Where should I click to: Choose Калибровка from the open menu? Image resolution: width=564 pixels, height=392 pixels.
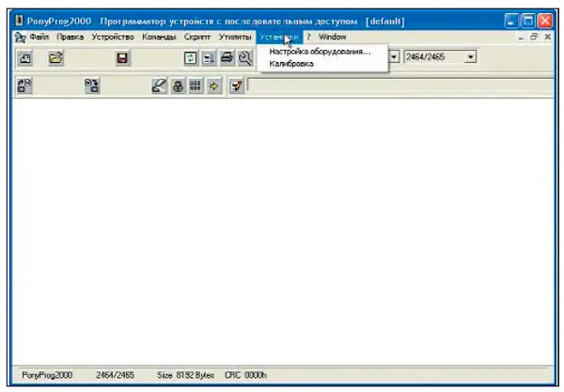[291, 64]
